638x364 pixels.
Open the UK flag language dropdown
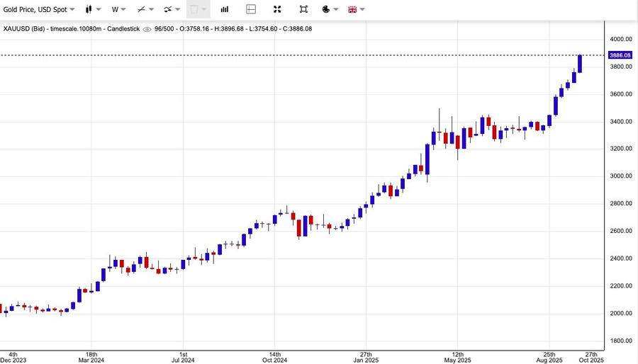(356, 10)
